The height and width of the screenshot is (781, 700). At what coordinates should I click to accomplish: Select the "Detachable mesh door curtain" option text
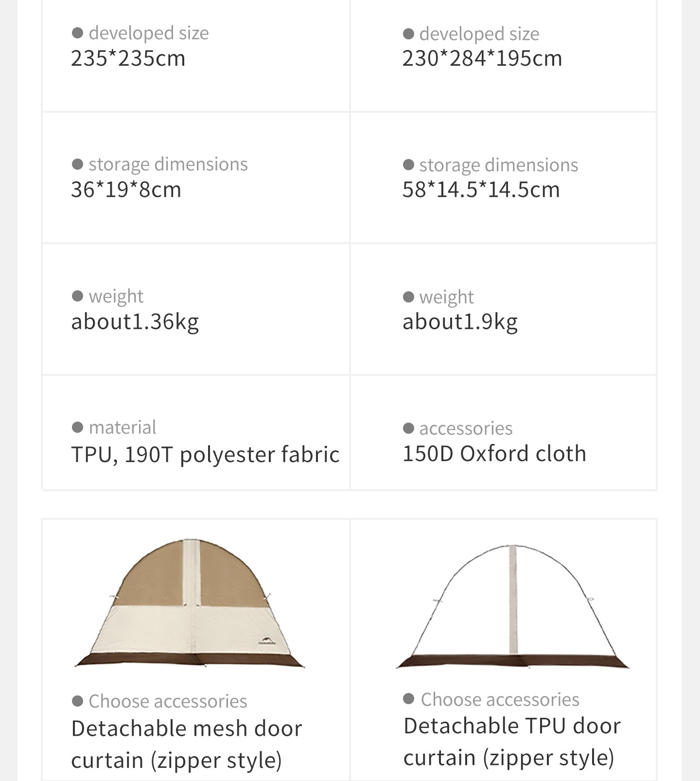coord(186,744)
